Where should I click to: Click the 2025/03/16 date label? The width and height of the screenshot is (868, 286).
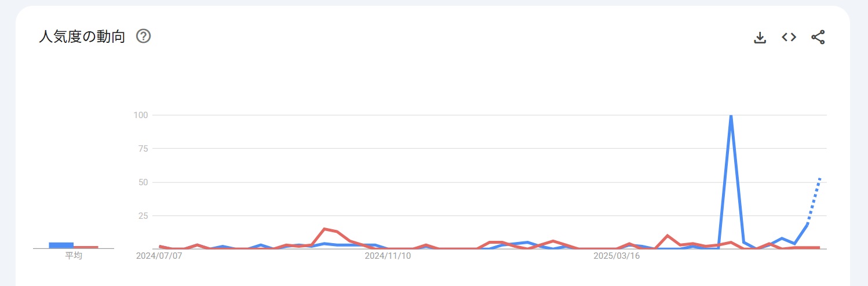pos(617,255)
